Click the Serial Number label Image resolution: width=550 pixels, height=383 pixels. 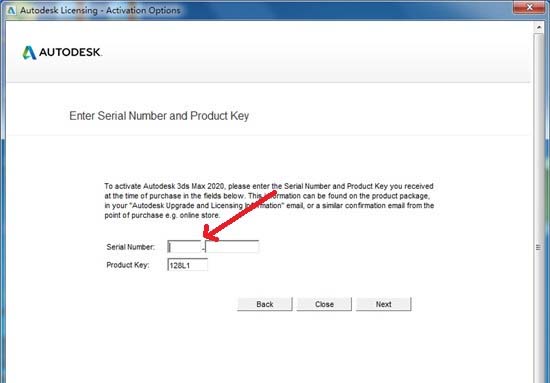[130, 247]
